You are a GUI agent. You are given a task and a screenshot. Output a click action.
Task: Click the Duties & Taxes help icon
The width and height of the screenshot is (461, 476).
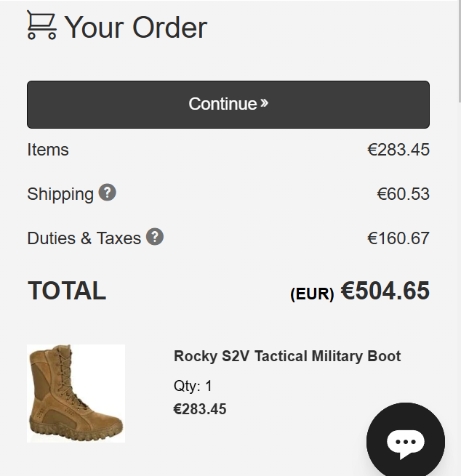coord(154,237)
